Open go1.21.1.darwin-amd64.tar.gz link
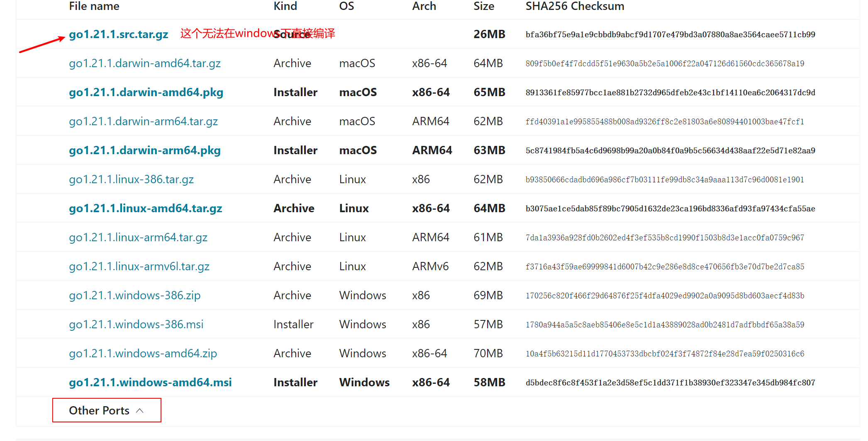 [144, 63]
